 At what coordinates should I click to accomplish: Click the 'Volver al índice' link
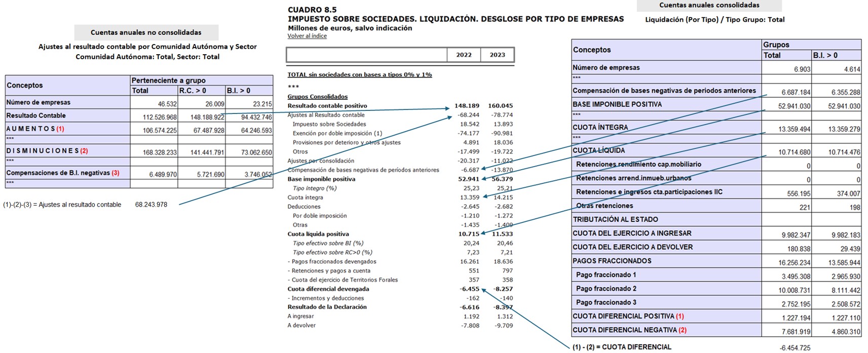[307, 36]
